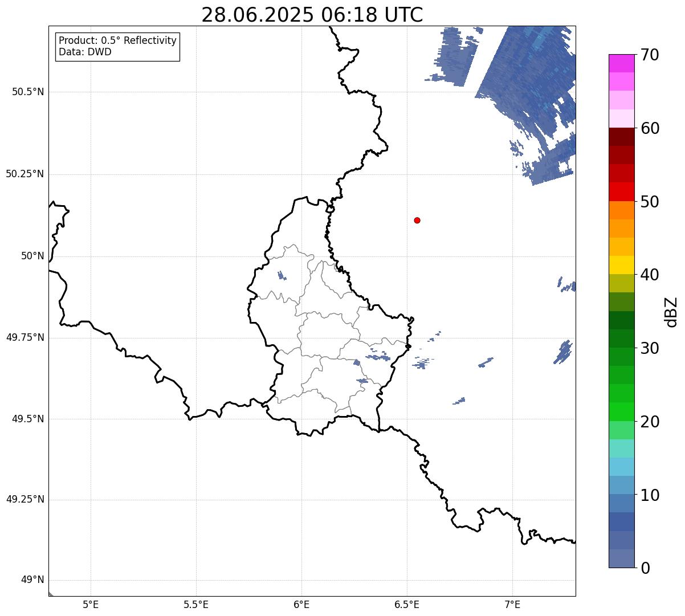The width and height of the screenshot is (685, 616).
Task: Click the 6°E longitude tick label
Action: coord(301,604)
